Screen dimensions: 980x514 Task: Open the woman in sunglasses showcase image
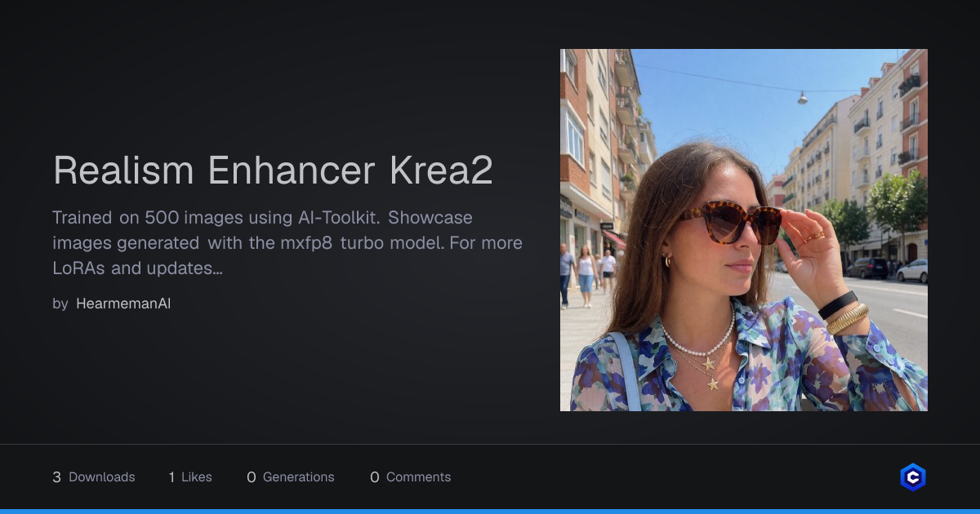(743, 230)
